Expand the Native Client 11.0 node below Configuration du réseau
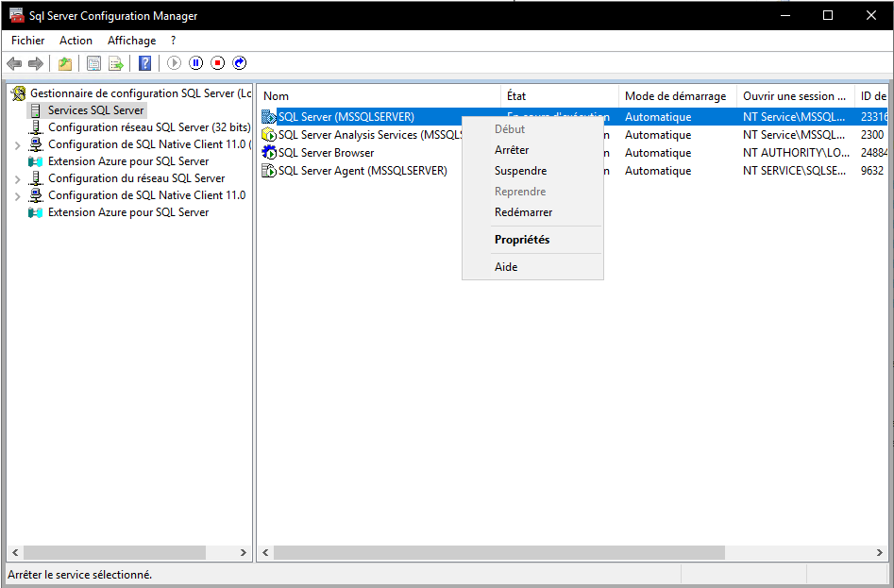The height and width of the screenshot is (588, 894). [18, 196]
